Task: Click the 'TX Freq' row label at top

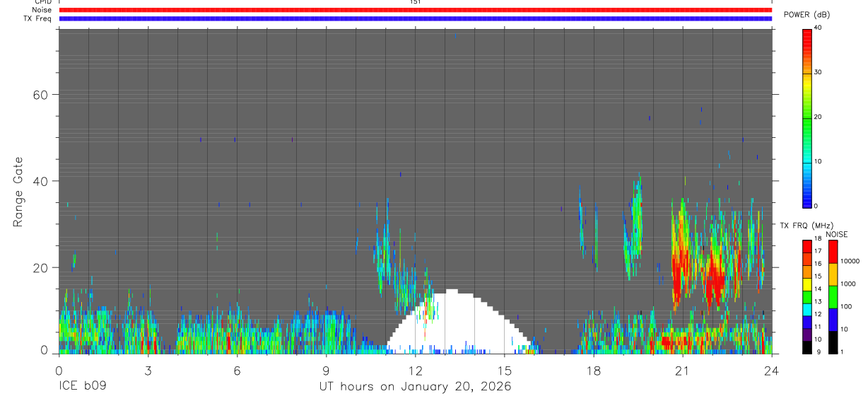Action: click(x=38, y=18)
